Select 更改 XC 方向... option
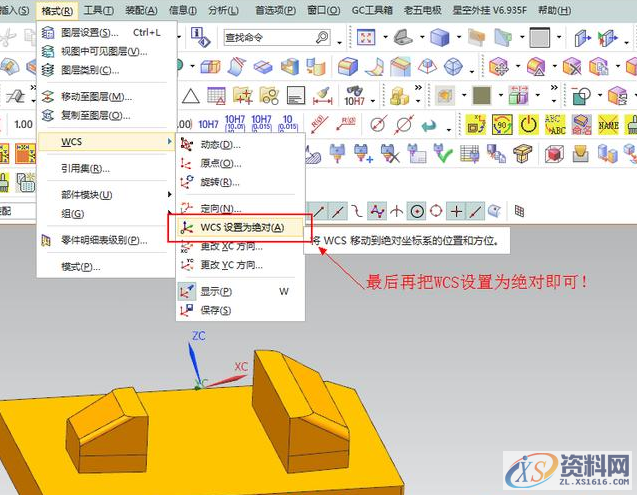This screenshot has height=495, width=637. (240, 246)
